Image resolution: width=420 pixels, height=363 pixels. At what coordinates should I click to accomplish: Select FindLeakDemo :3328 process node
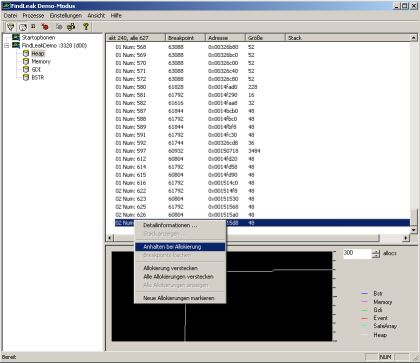click(54, 46)
